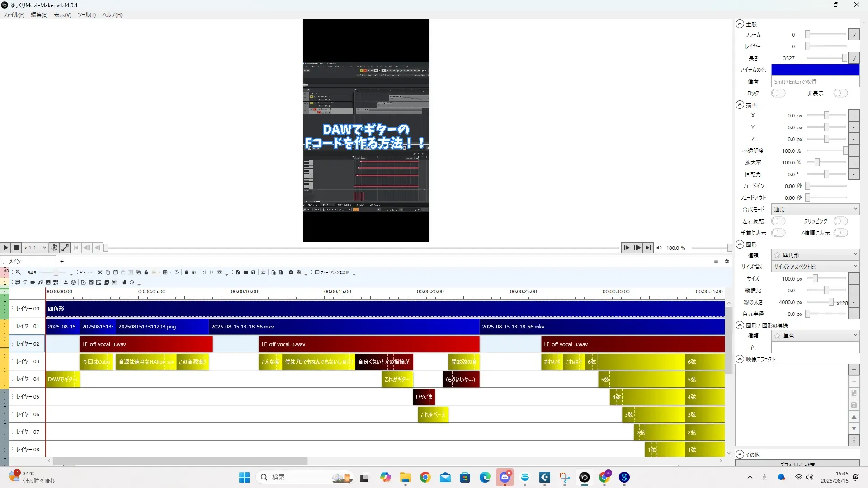The height and width of the screenshot is (488, 868).
Task: Click the camera snapshot icon in toolbar
Action: (x=291, y=272)
